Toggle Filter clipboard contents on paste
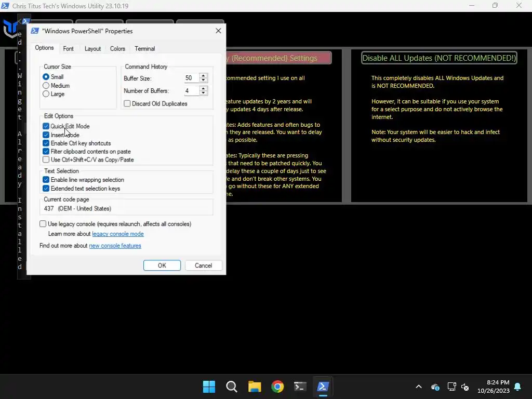 (x=46, y=151)
